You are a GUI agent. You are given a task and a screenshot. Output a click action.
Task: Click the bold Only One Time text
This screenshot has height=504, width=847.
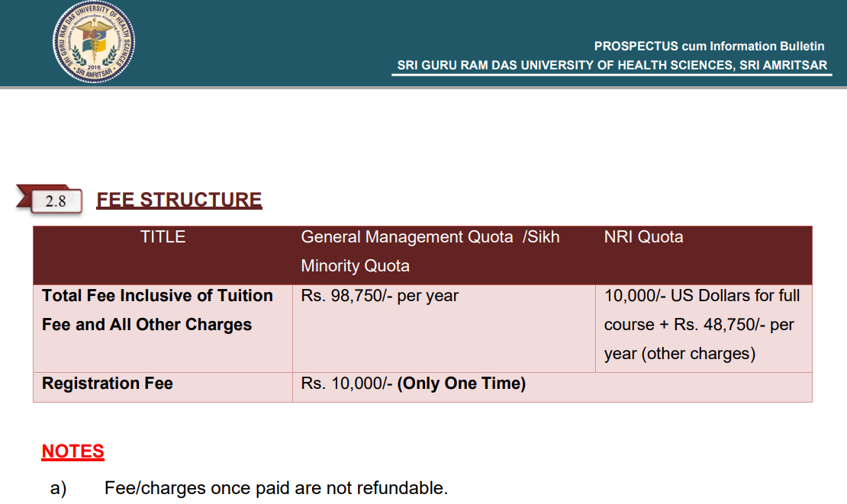462,384
